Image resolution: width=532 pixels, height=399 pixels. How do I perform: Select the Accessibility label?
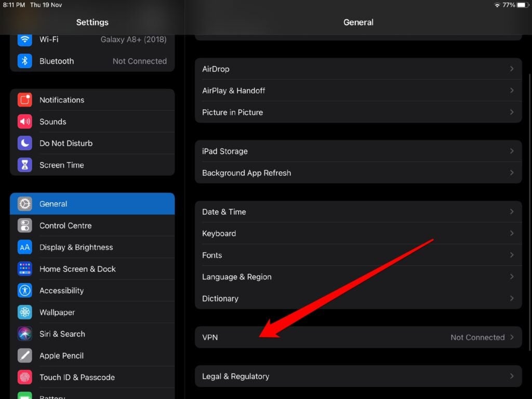click(x=61, y=291)
